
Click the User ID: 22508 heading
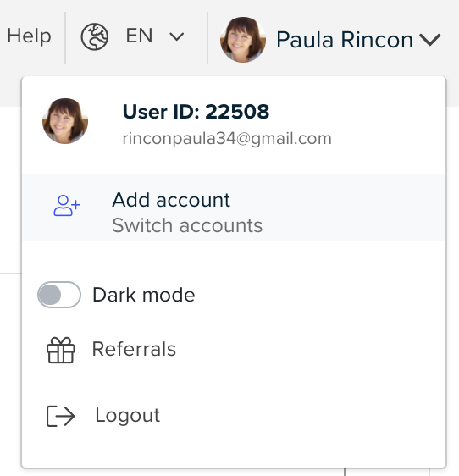(x=196, y=112)
